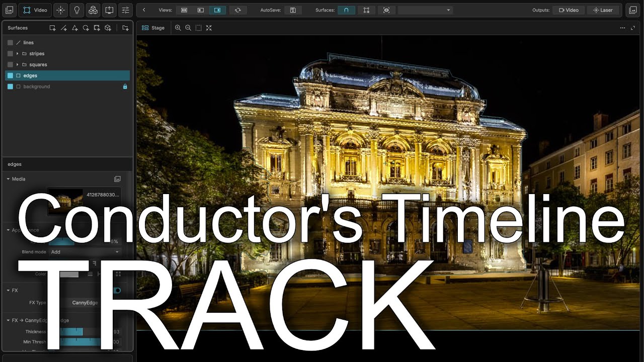Open the Video output button
Viewport: 644px width, 362px height.
click(x=569, y=10)
